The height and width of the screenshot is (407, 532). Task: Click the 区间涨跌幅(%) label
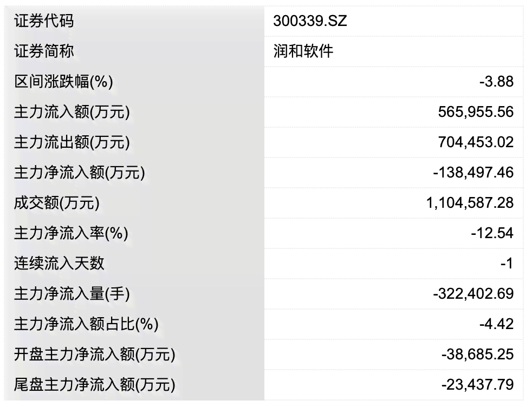coord(63,82)
